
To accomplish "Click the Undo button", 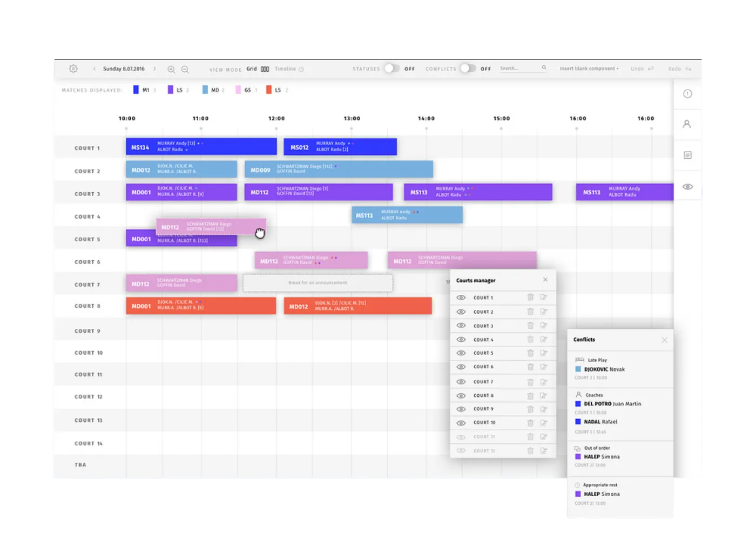I will pyautogui.click(x=642, y=69).
